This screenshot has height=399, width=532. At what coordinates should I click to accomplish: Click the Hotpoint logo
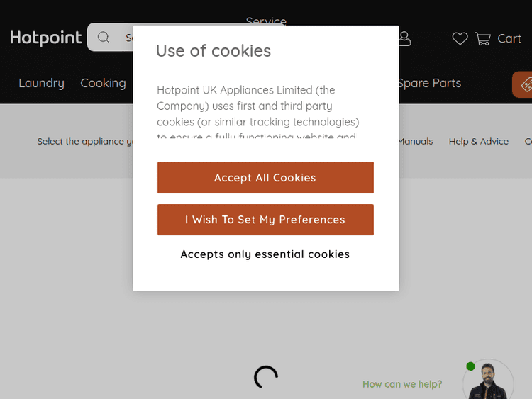pos(46,38)
